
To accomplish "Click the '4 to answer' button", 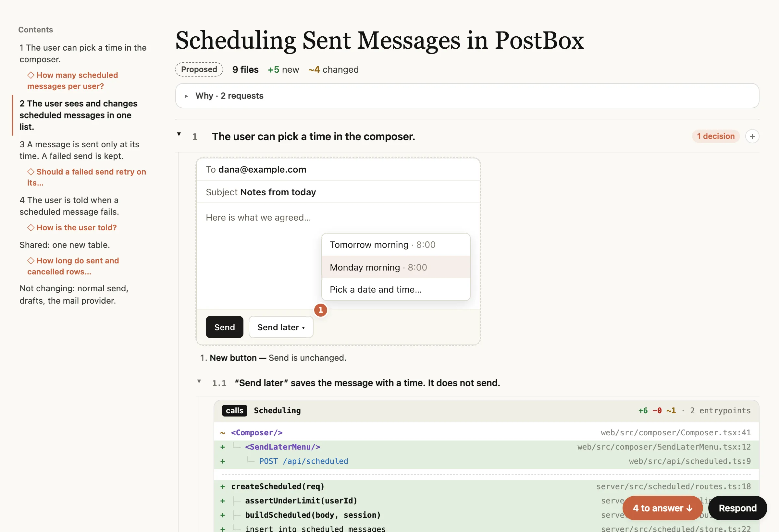I will pos(662,508).
